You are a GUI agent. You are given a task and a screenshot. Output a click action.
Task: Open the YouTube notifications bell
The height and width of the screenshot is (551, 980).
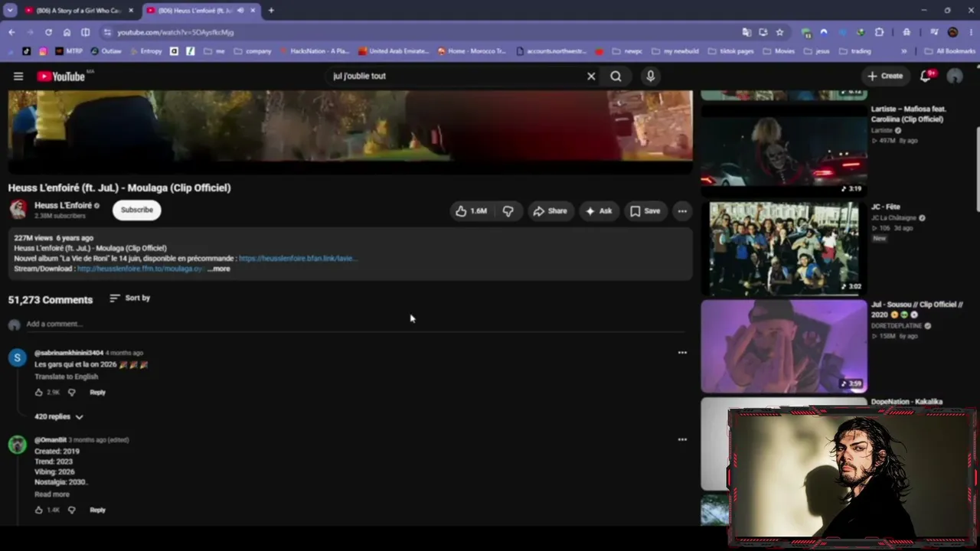pyautogui.click(x=926, y=76)
